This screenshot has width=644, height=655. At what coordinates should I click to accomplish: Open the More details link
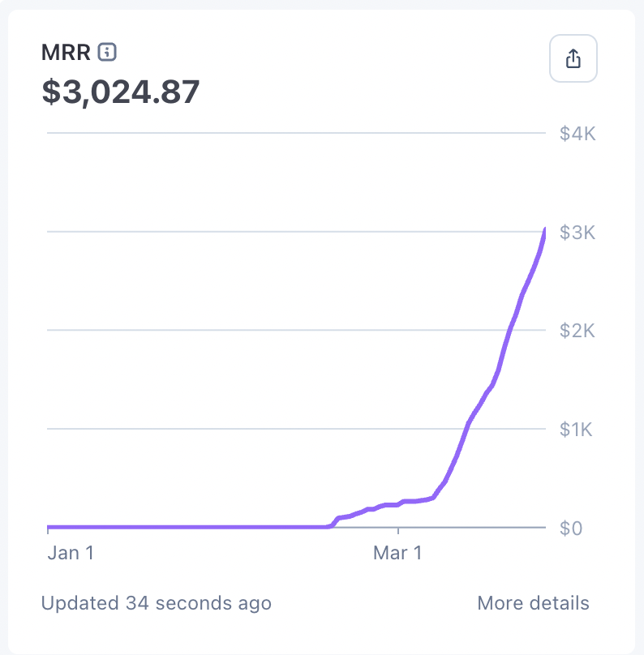point(533,603)
